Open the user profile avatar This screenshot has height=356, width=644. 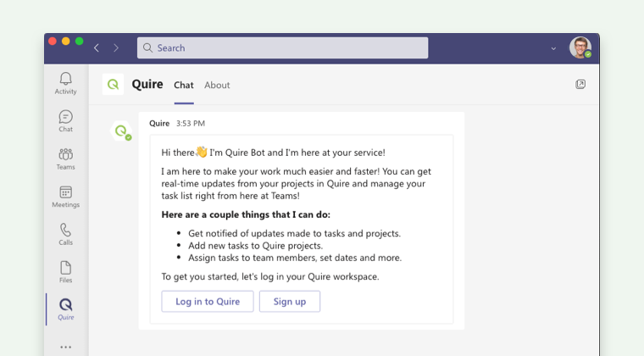click(580, 47)
